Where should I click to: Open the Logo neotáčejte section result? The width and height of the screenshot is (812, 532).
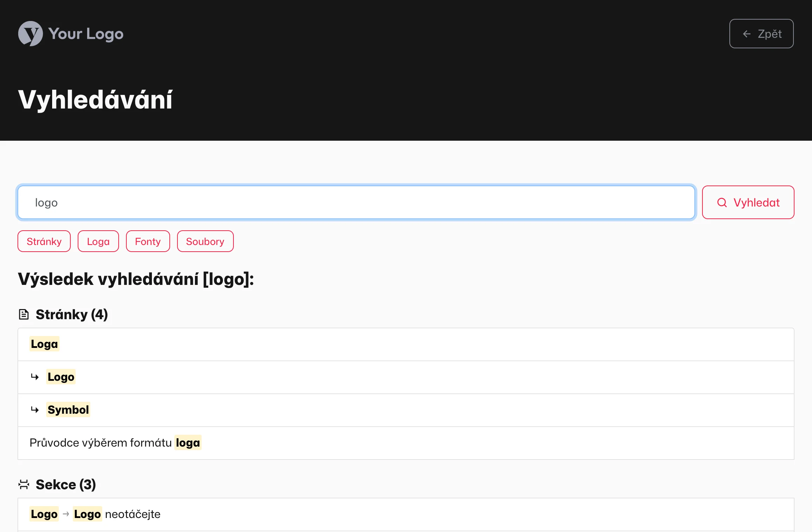(406, 514)
